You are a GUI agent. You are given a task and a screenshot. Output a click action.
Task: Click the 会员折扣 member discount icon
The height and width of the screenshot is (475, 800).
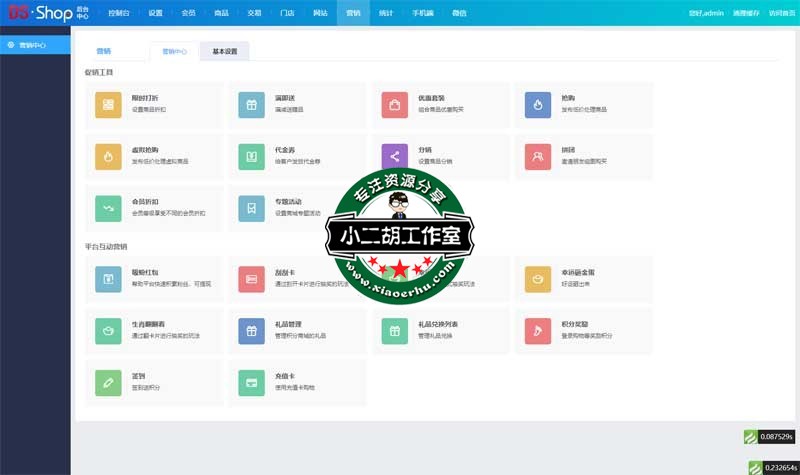[x=108, y=207]
